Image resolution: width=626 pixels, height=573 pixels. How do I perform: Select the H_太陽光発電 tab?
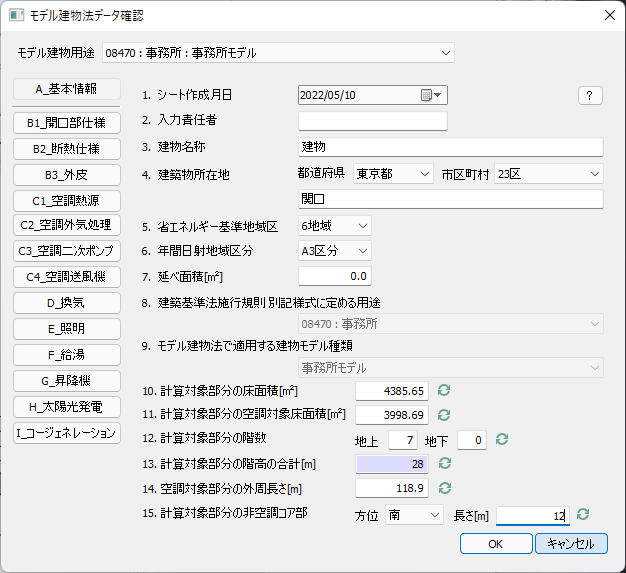(x=67, y=406)
